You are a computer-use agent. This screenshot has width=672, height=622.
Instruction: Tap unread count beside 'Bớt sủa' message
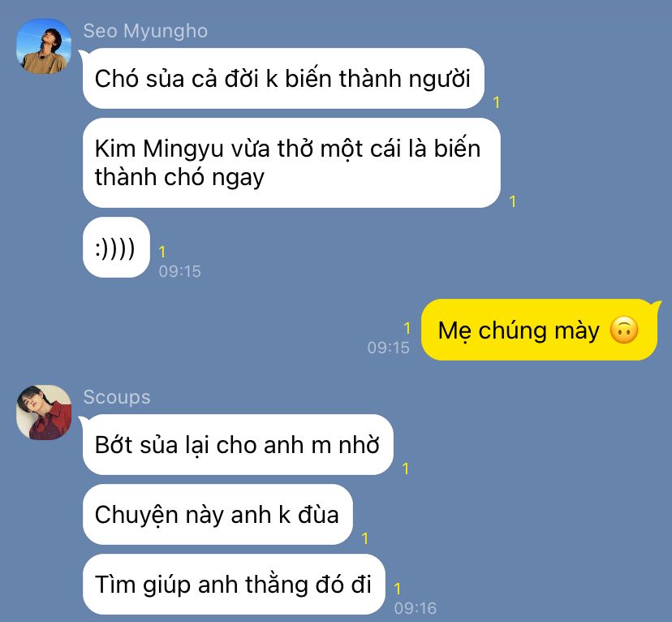(x=406, y=469)
